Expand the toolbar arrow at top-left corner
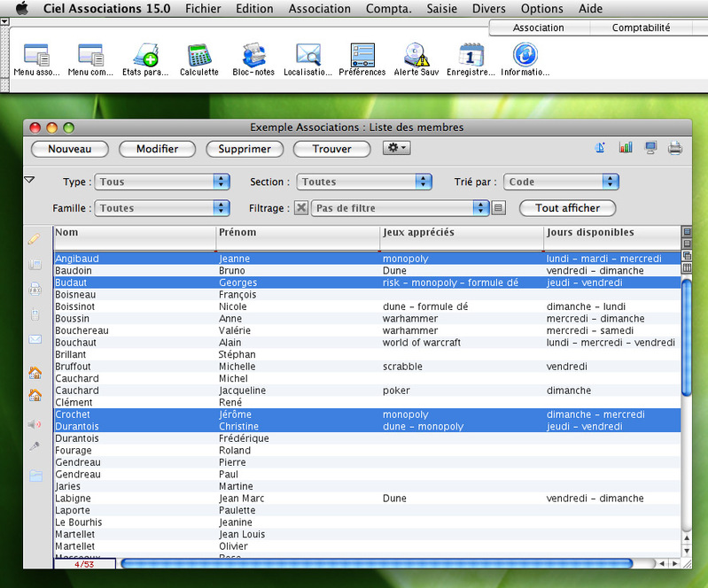This screenshot has width=708, height=588. click(4, 21)
